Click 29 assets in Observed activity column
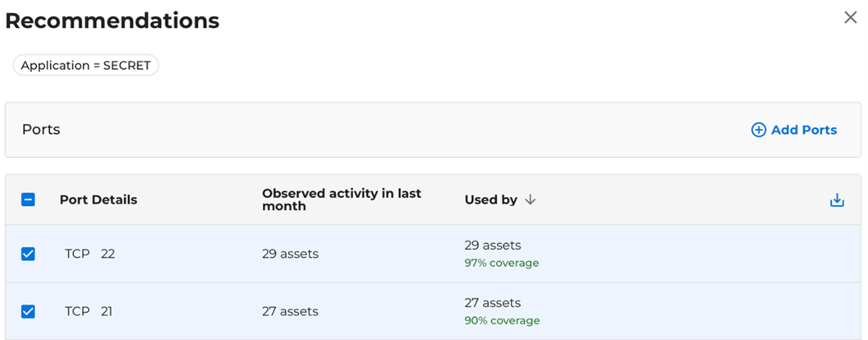 tap(290, 254)
